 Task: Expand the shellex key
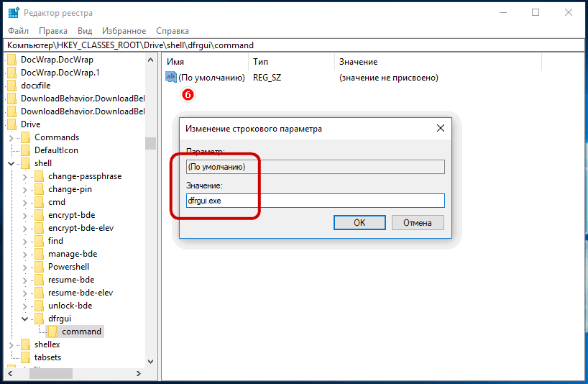pyautogui.click(x=11, y=345)
